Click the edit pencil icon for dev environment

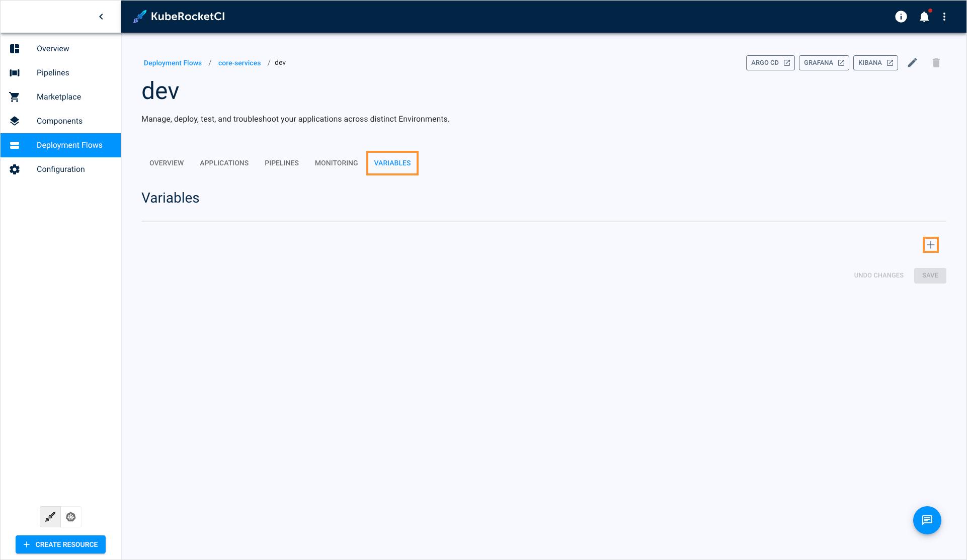coord(912,62)
